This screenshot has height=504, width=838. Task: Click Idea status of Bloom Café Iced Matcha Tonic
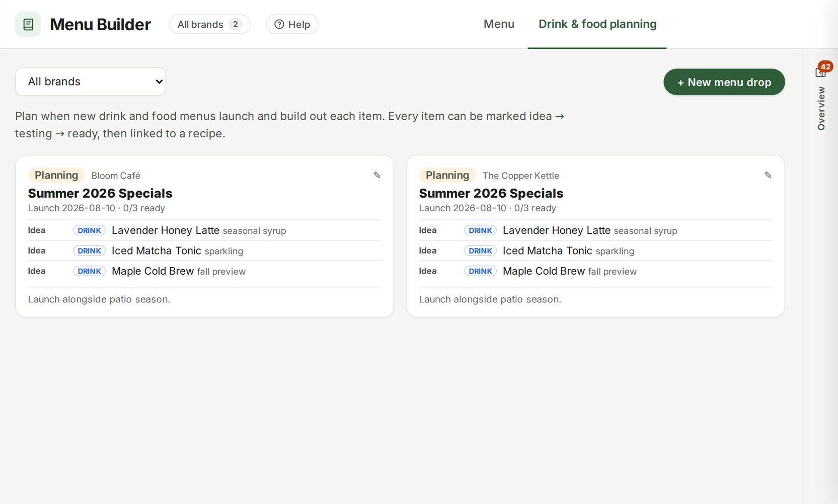point(37,250)
